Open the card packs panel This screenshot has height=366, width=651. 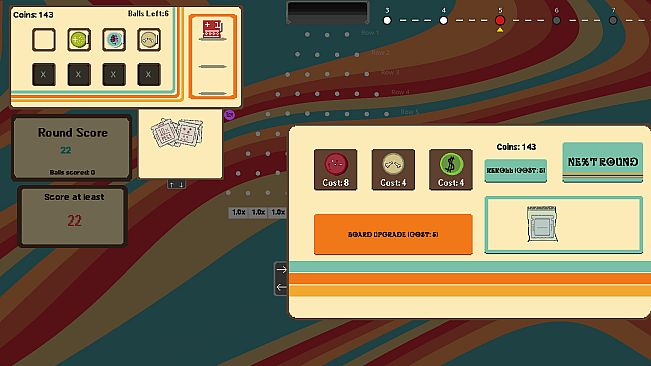tap(180, 144)
